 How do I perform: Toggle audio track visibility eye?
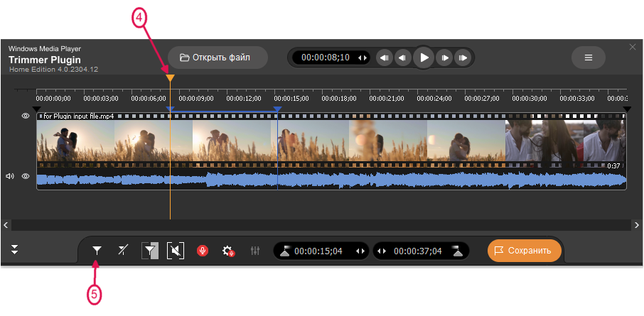[26, 177]
